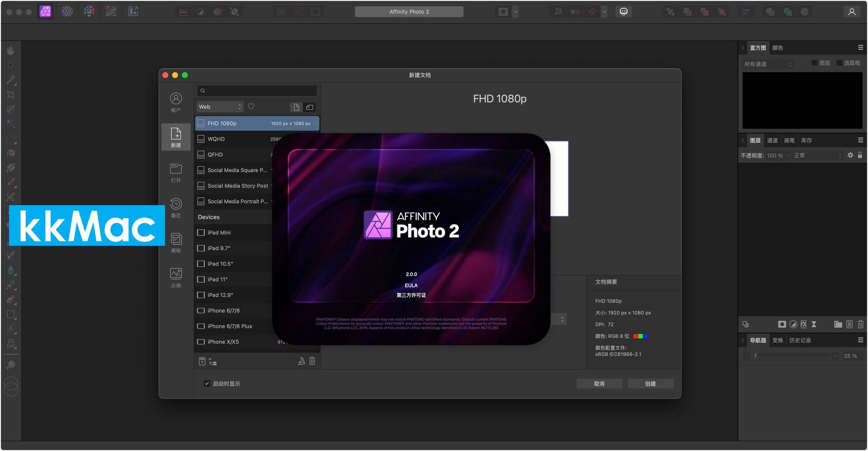
Task: Click the Layers panel delete trash icon
Action: (x=860, y=324)
